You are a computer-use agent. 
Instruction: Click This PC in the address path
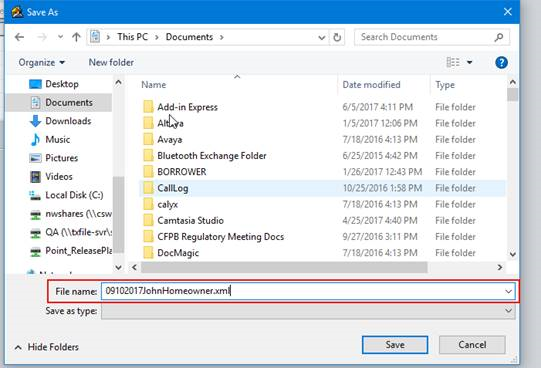pos(132,37)
